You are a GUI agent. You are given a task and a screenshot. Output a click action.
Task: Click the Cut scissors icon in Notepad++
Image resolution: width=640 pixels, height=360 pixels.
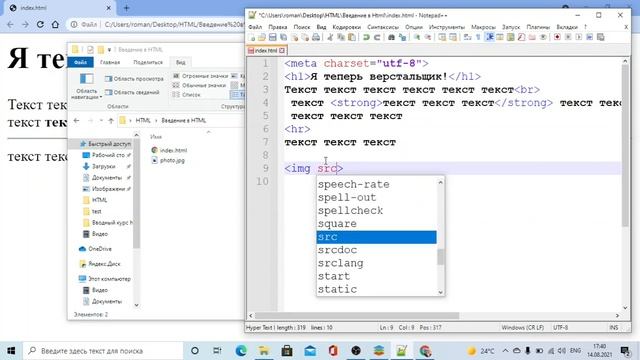(330, 37)
